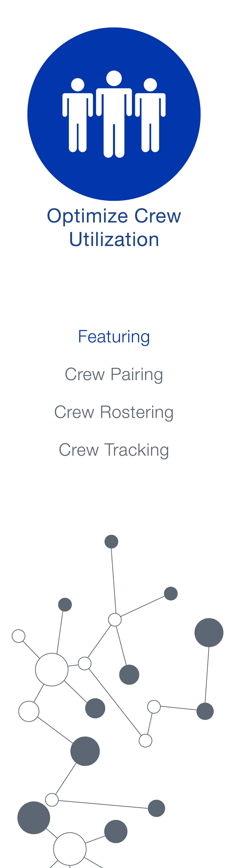Select large dark node in the network's lower middle

click(85, 751)
